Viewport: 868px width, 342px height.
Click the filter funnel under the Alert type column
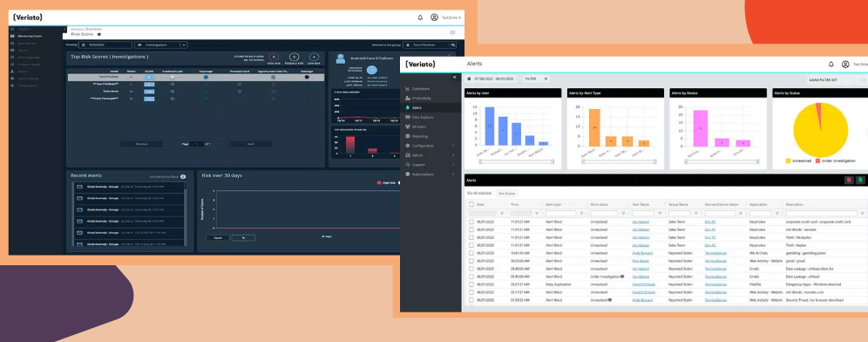581,214
